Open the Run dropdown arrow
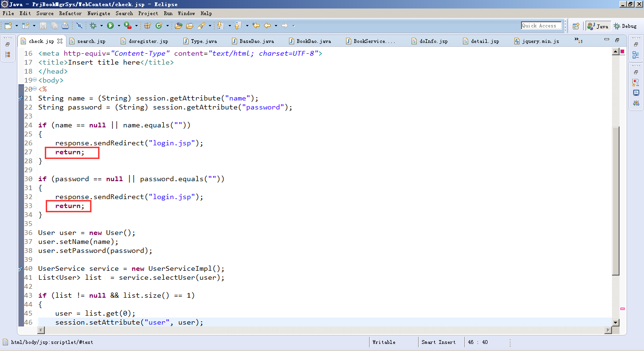This screenshot has width=644, height=351. 118,25
